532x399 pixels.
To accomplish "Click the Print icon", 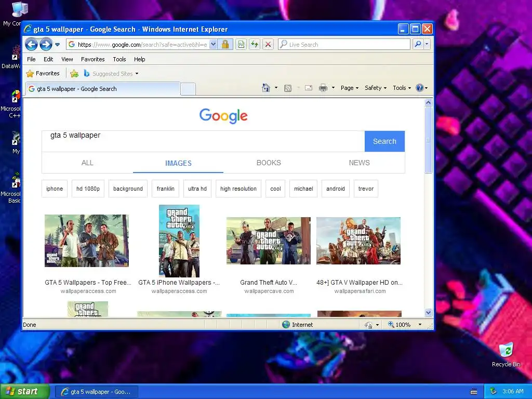I will tap(323, 88).
